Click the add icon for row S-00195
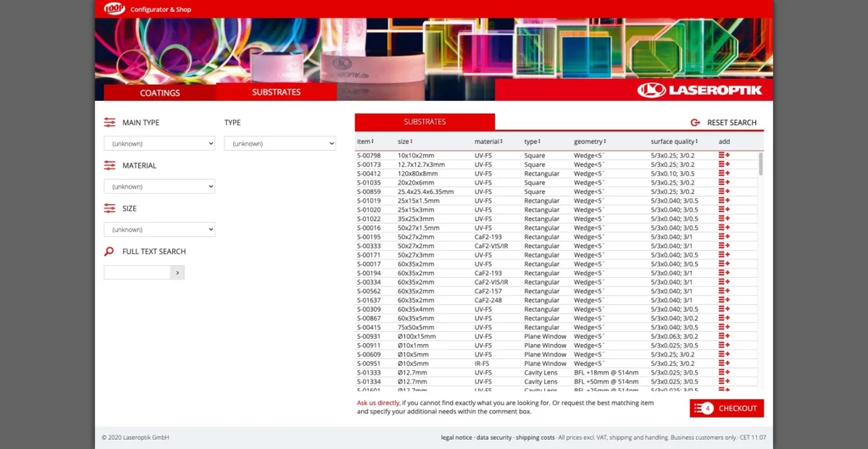This screenshot has width=868, height=449. click(724, 237)
